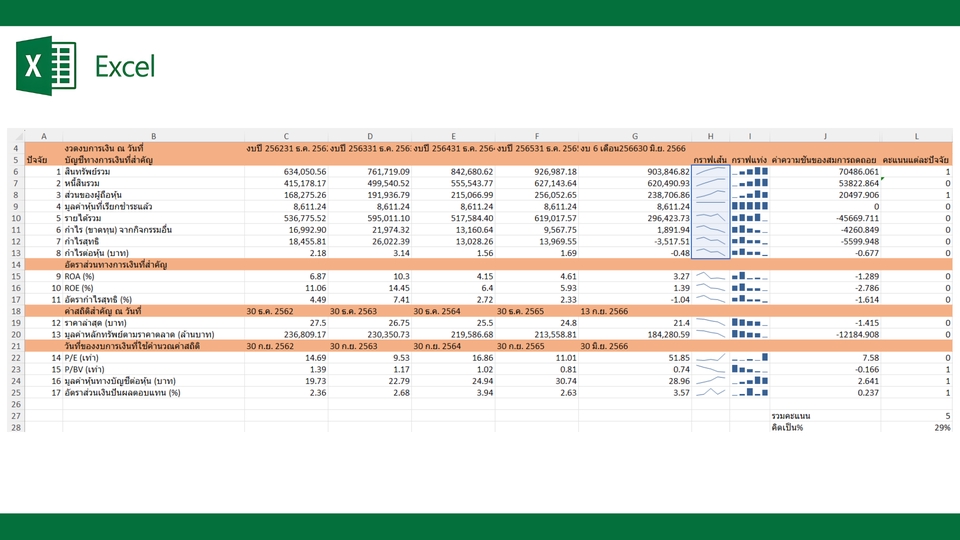Select row 21 header
Screen dimensions: 960x540
(x=16, y=346)
